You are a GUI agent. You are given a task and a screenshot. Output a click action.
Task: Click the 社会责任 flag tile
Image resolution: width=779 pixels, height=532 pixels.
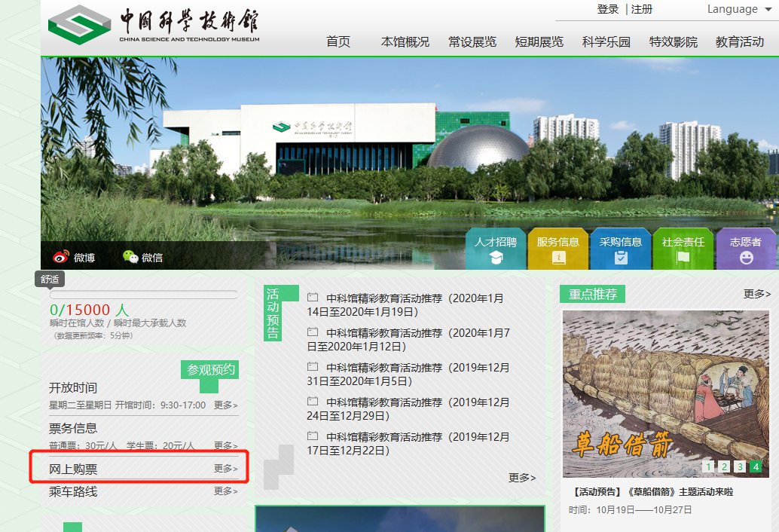click(x=683, y=249)
